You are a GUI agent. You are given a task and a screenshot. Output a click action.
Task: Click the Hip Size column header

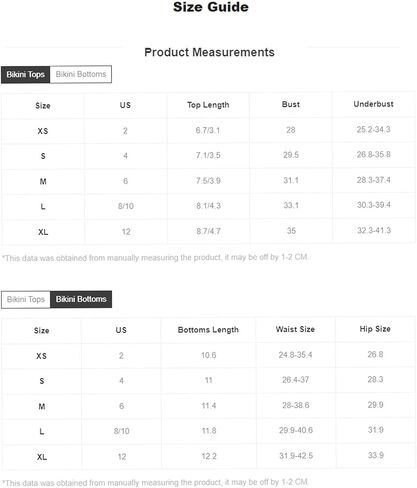pos(375,329)
